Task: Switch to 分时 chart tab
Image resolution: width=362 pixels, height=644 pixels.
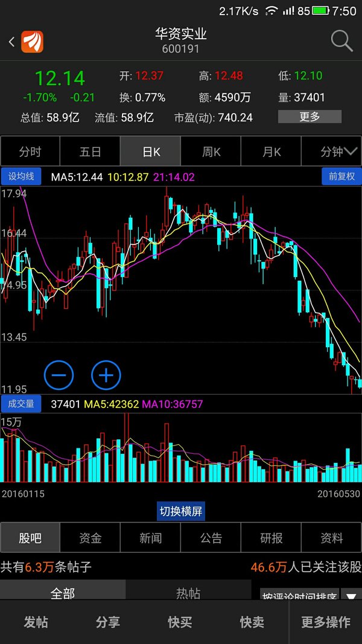Action: [30, 151]
